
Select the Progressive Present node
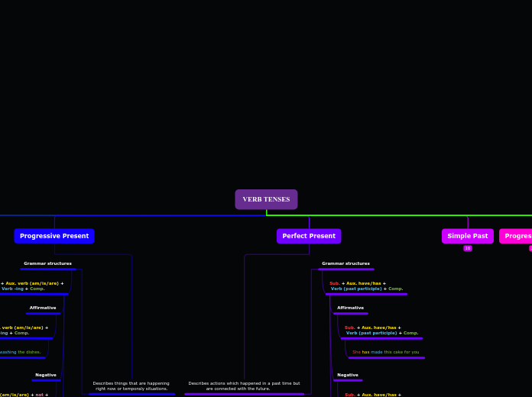[x=54, y=236]
